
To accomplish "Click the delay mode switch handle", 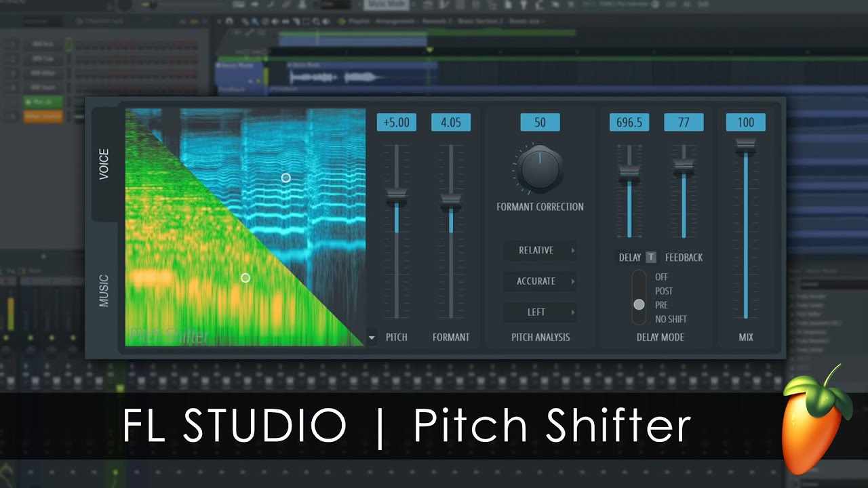I will [639, 305].
